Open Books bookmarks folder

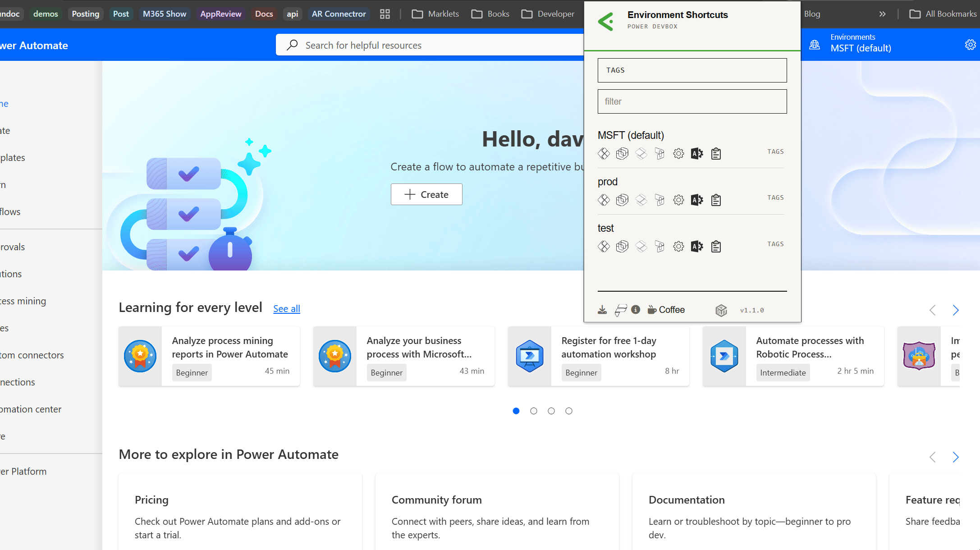490,14
